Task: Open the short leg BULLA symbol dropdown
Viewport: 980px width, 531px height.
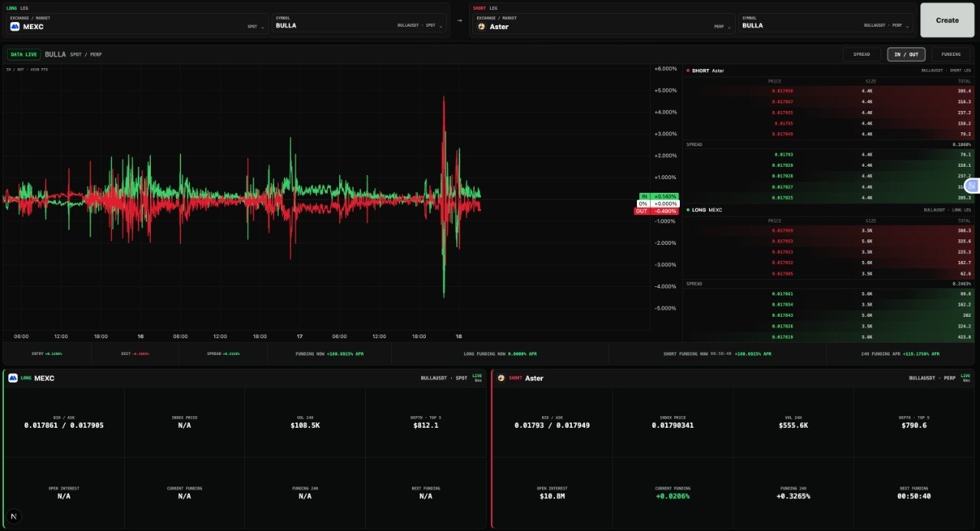Action: coord(826,24)
